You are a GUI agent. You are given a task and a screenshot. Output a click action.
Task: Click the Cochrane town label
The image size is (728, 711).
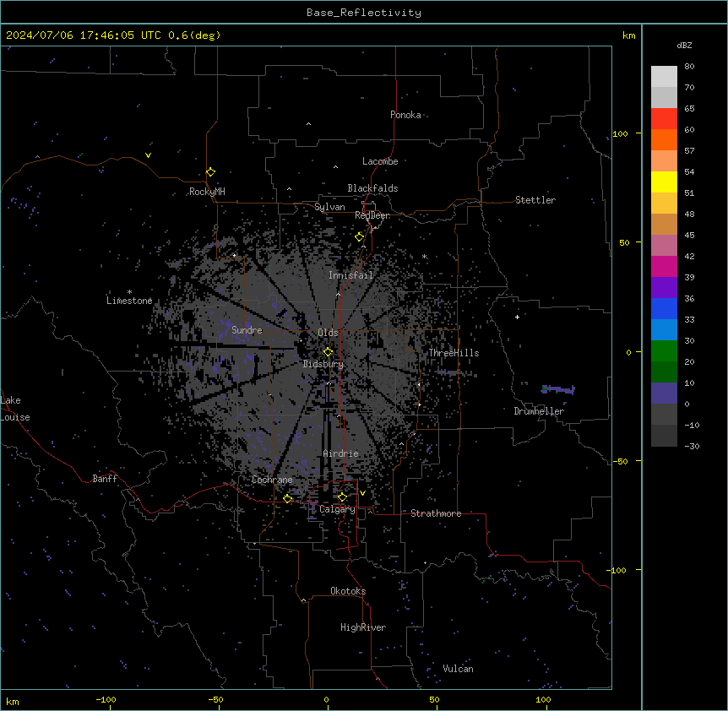point(272,480)
